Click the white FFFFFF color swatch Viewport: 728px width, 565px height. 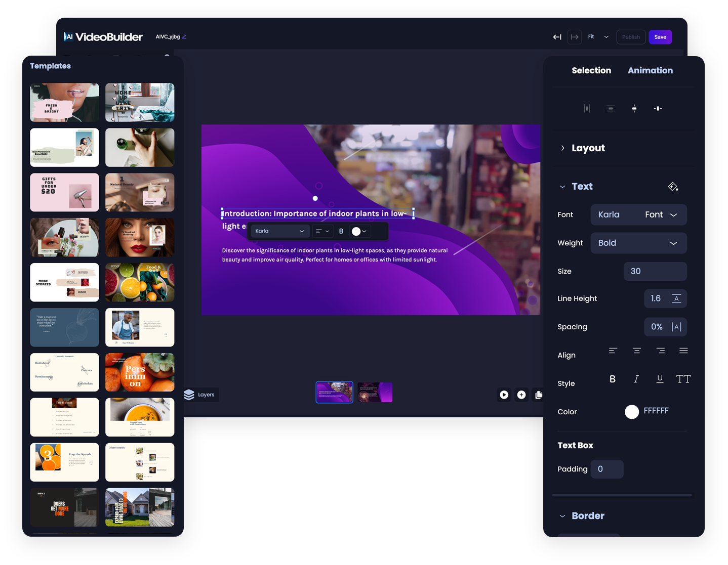point(631,412)
